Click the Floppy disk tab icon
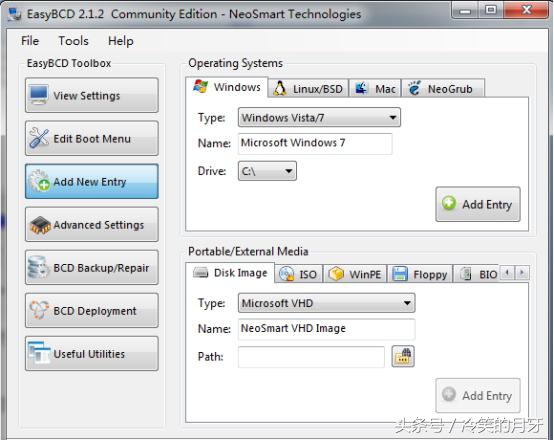 point(400,274)
